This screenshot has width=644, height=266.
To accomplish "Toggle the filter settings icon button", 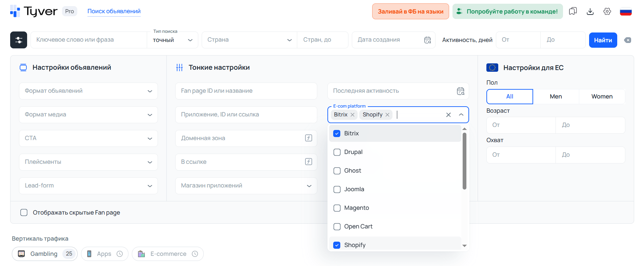I will pos(19,40).
